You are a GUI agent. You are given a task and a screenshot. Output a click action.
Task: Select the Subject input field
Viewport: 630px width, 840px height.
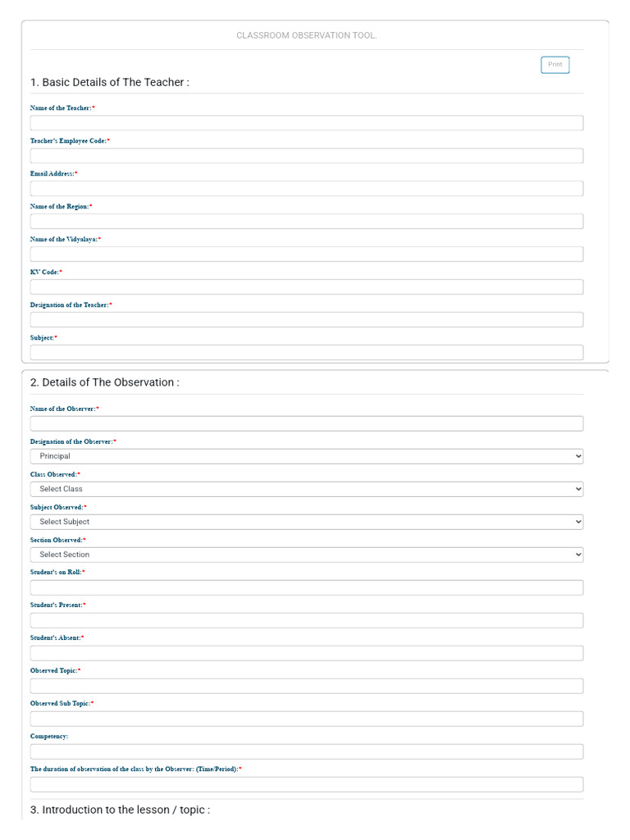click(x=306, y=353)
